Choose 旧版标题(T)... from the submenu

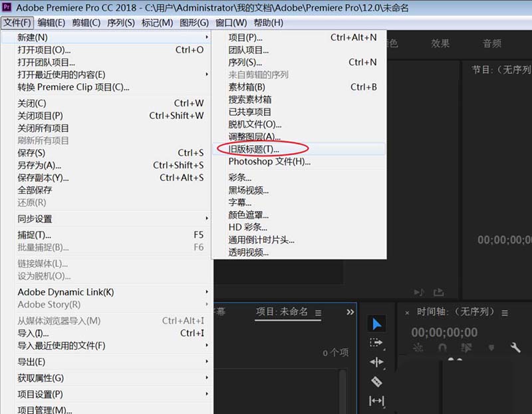pyautogui.click(x=299, y=148)
